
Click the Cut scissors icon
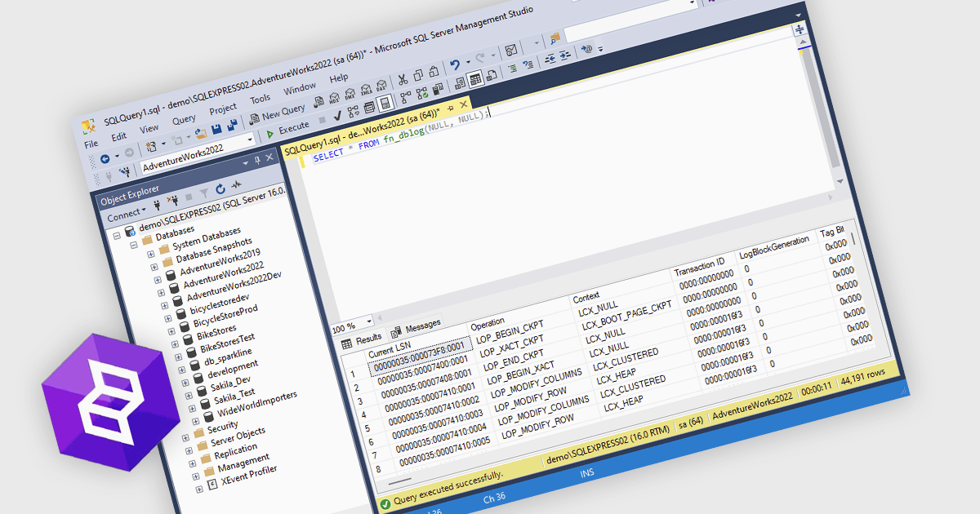pyautogui.click(x=403, y=79)
